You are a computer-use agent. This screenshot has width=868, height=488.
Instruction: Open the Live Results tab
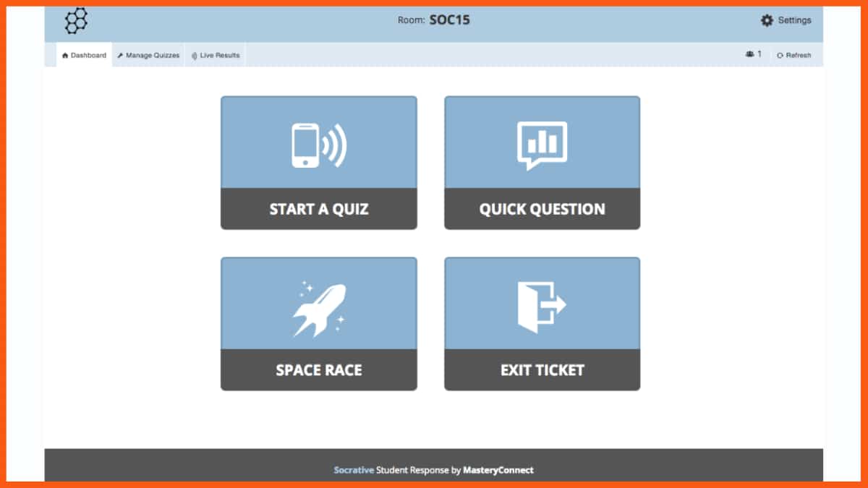(x=216, y=55)
